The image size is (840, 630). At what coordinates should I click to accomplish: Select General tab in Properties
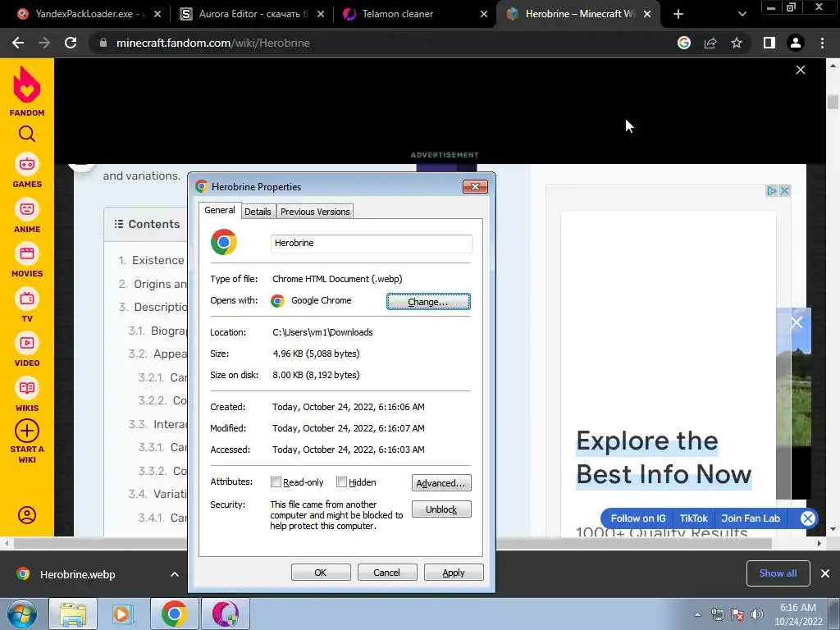click(x=220, y=210)
